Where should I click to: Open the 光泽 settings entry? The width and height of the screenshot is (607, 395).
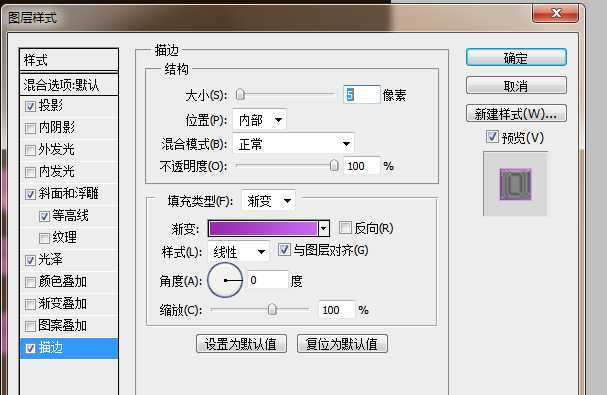(x=50, y=259)
